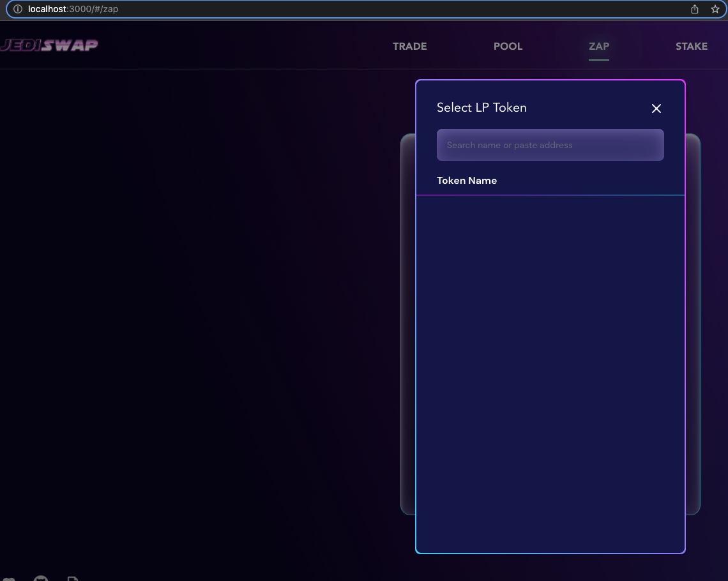This screenshot has width=728, height=581.
Task: Click the Select LP Token title text
Action: pyautogui.click(x=482, y=107)
